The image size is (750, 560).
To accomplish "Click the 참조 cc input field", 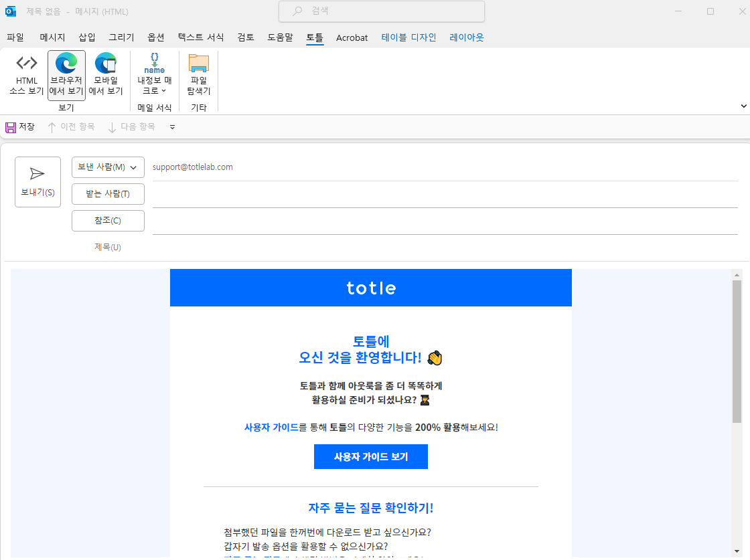I will (445, 221).
